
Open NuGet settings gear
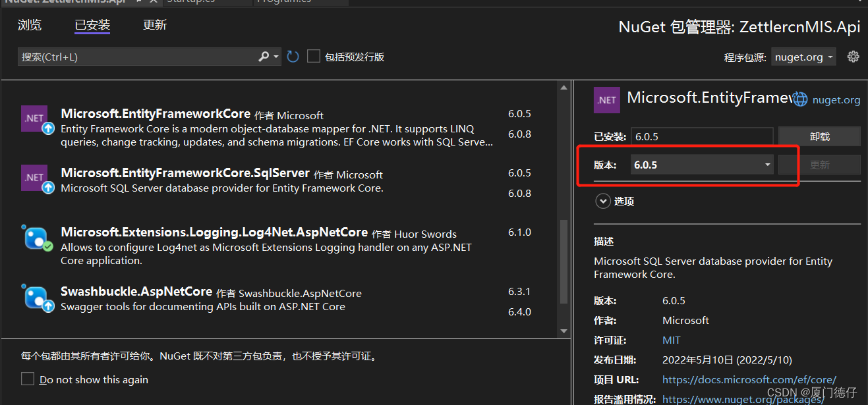pyautogui.click(x=853, y=57)
